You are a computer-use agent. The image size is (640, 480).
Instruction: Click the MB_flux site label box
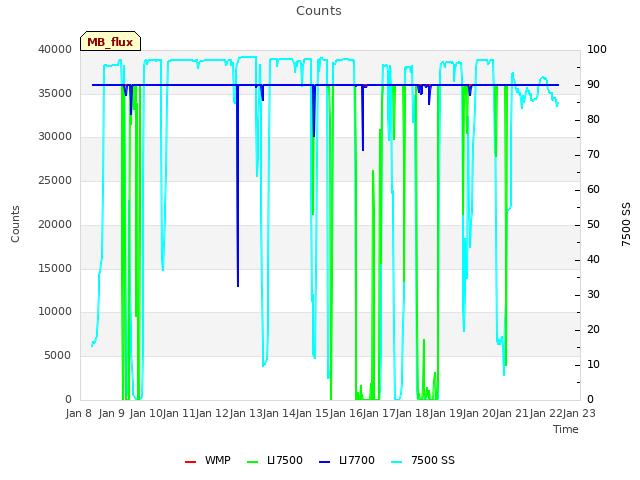click(110, 41)
